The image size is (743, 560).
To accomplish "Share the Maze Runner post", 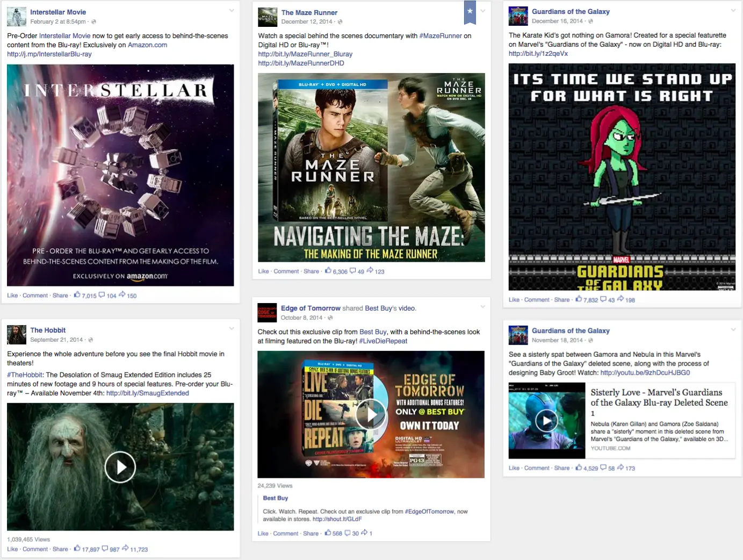I will pyautogui.click(x=311, y=271).
